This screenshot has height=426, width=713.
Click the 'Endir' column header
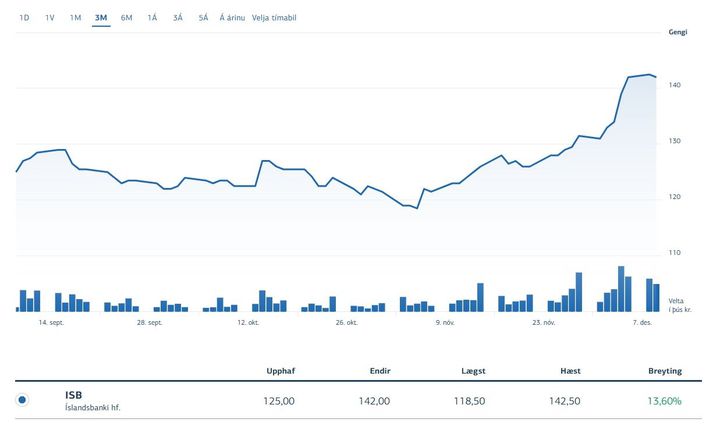point(378,371)
